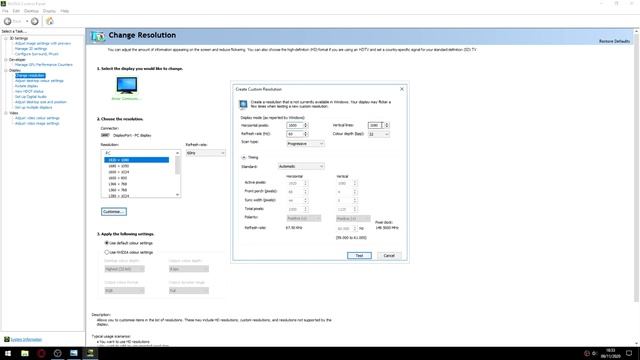Click Horizontal pixels input field
The width and height of the screenshot is (640, 360).
point(295,125)
